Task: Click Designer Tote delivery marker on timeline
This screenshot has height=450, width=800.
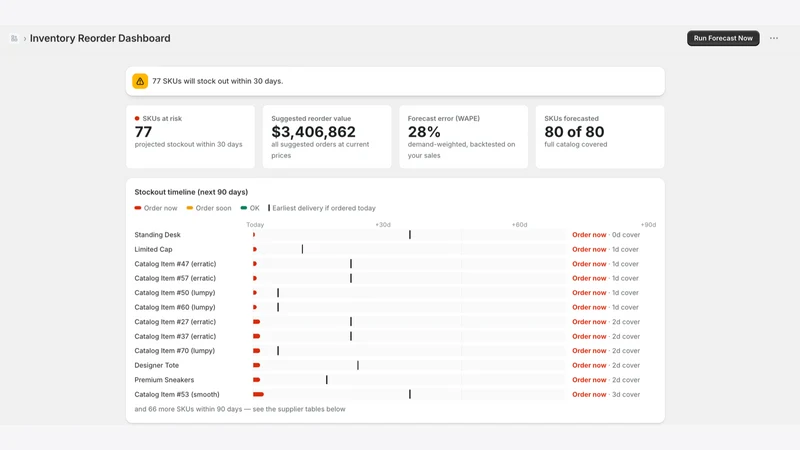Action: (358, 365)
